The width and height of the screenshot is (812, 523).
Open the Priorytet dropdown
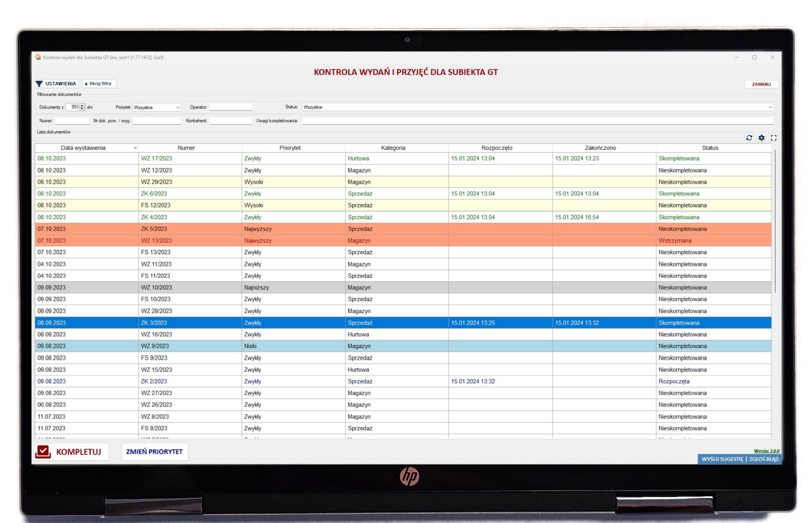pos(178,107)
